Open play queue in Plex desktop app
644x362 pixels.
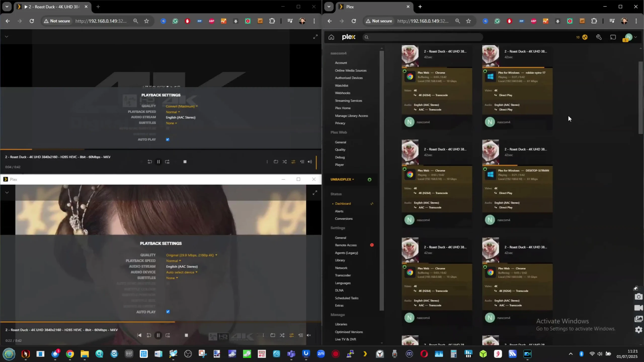(301, 335)
